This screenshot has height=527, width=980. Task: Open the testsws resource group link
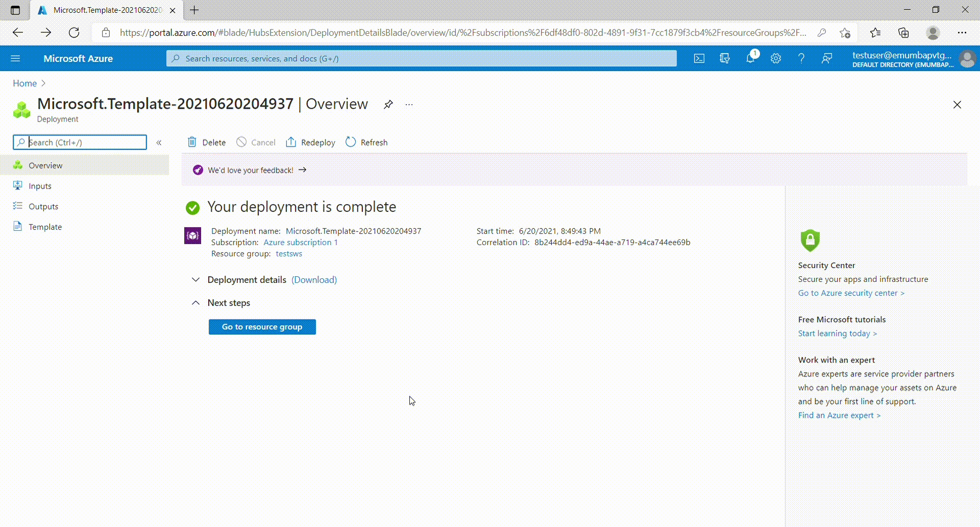click(289, 254)
